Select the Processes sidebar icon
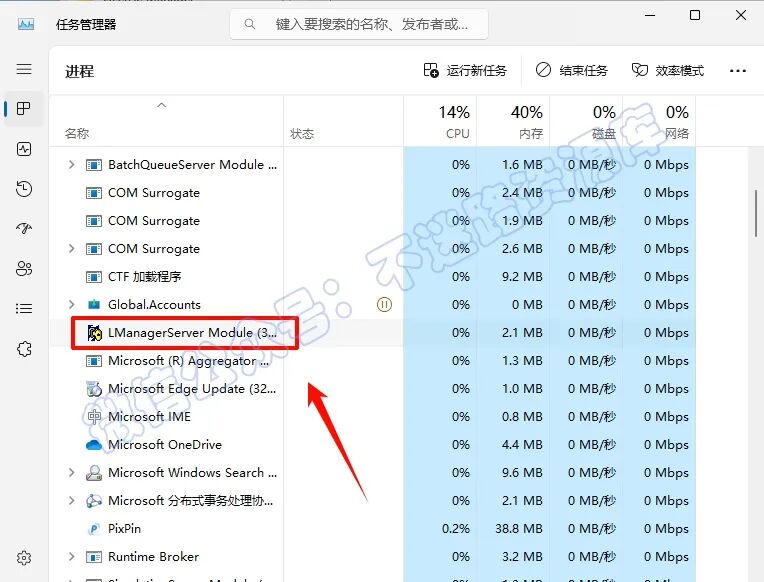 23,108
